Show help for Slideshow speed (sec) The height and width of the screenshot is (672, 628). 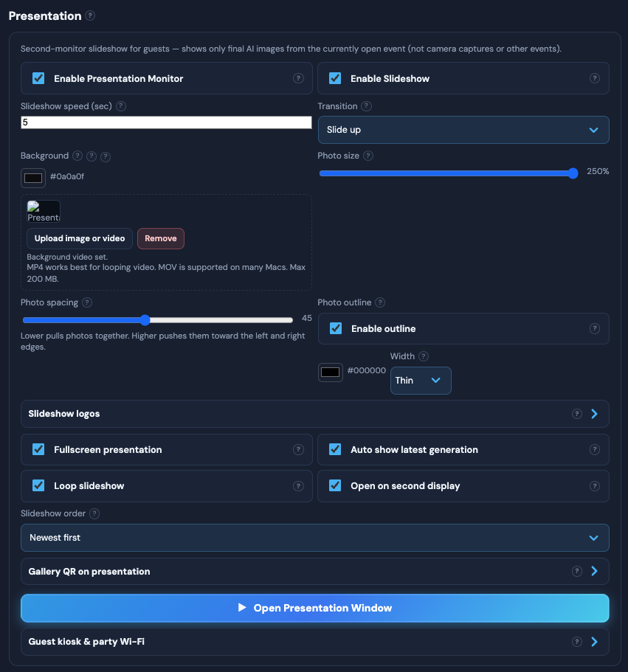[121, 106]
